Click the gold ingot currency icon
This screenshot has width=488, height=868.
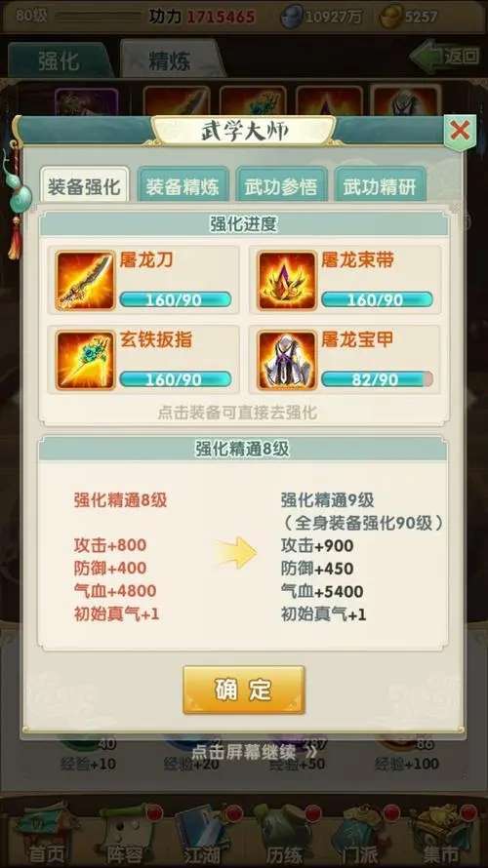click(x=390, y=18)
